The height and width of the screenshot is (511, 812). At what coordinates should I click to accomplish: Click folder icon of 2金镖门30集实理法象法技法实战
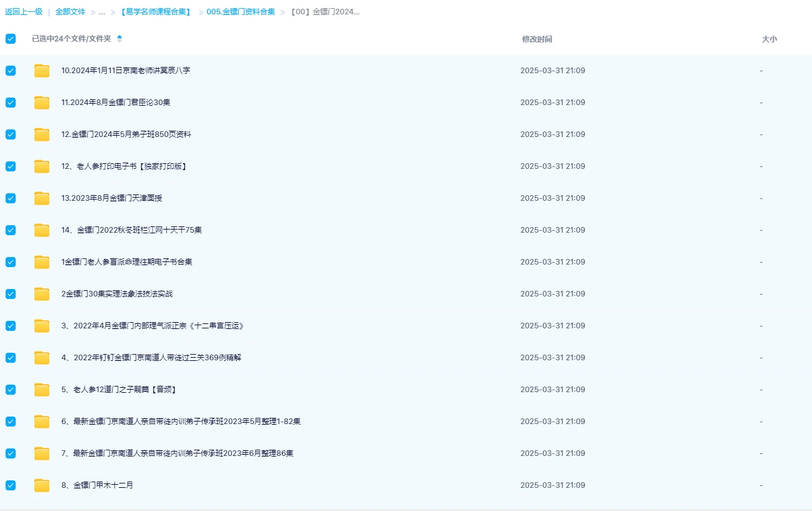click(x=42, y=294)
